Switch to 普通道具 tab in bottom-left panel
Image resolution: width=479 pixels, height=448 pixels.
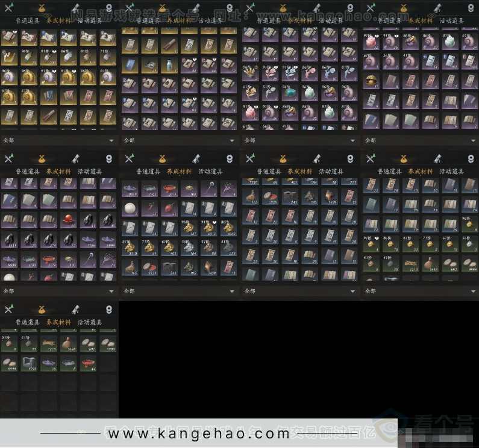tap(27, 322)
